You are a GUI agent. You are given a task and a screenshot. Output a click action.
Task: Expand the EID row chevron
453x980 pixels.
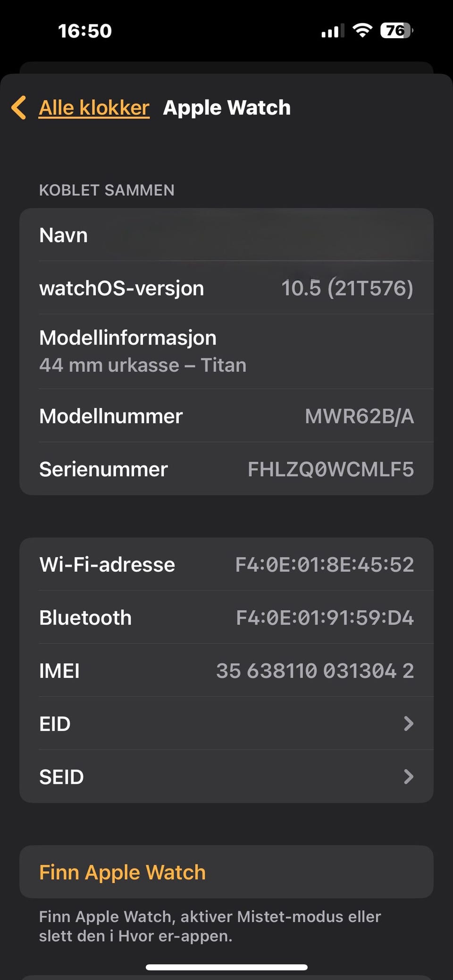pos(409,724)
